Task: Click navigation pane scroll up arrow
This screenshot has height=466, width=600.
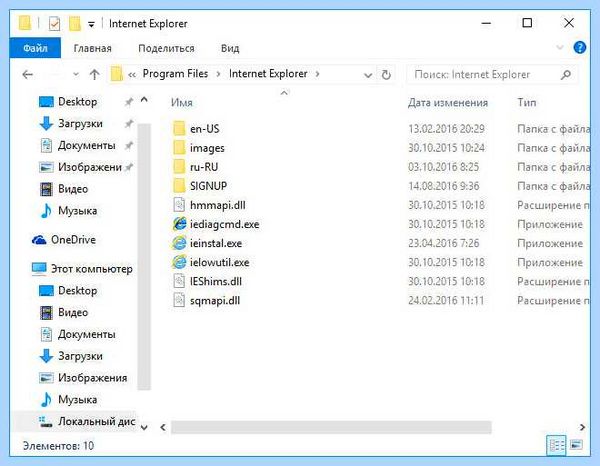Action: [x=144, y=100]
